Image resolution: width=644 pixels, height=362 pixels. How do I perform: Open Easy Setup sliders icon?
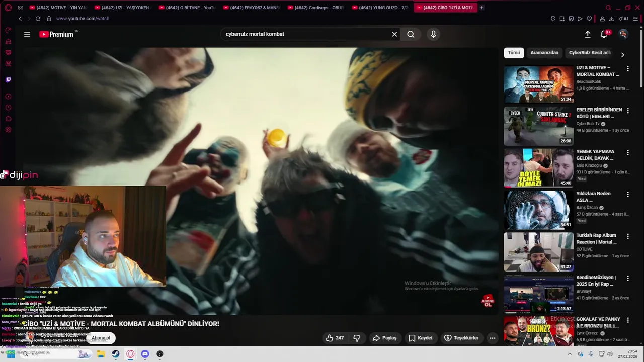point(636,19)
